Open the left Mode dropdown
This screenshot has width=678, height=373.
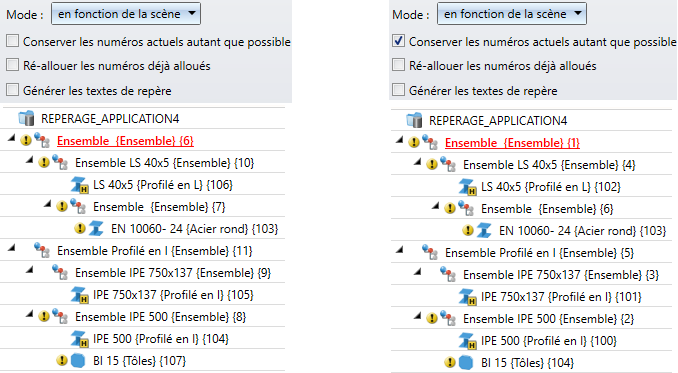pos(126,14)
